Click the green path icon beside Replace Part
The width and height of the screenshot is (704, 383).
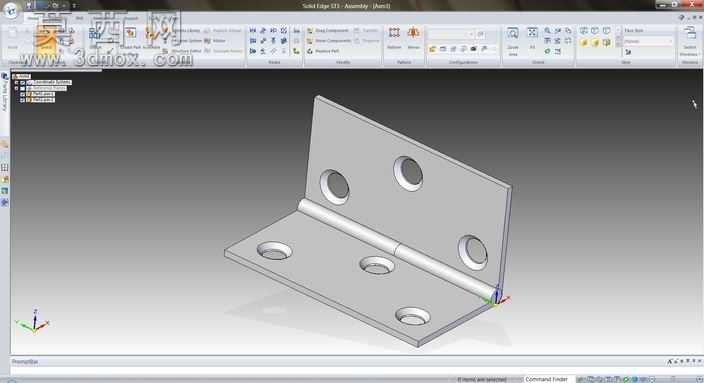[x=296, y=51]
